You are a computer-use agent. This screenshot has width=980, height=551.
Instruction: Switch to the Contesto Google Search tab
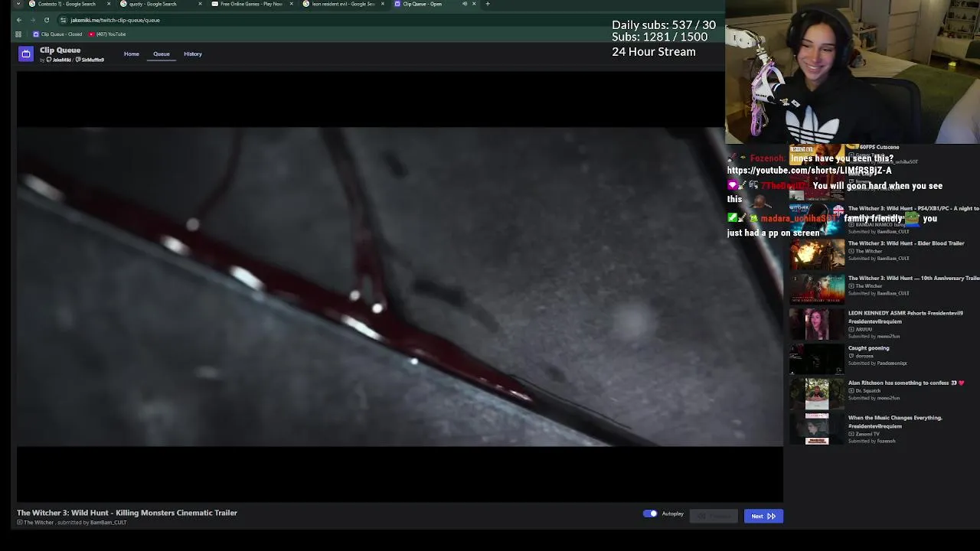click(66, 4)
